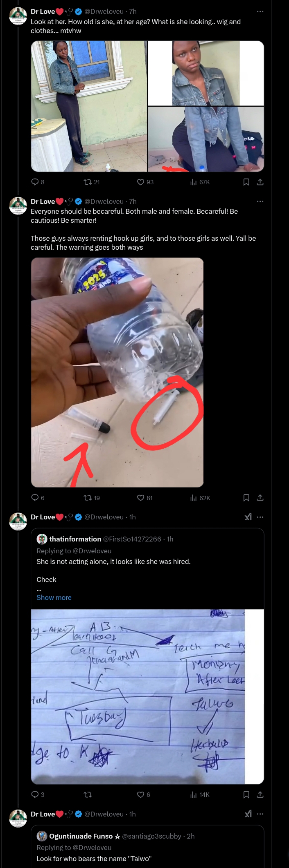Open more options on "Everyone should be" tweet
The image size is (289, 868).
260,201
